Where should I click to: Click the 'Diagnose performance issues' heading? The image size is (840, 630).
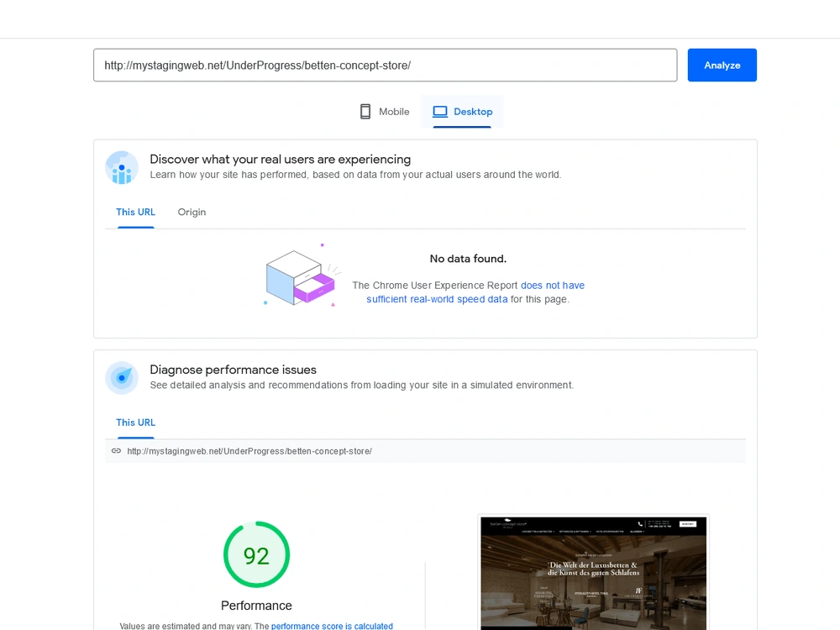point(233,370)
